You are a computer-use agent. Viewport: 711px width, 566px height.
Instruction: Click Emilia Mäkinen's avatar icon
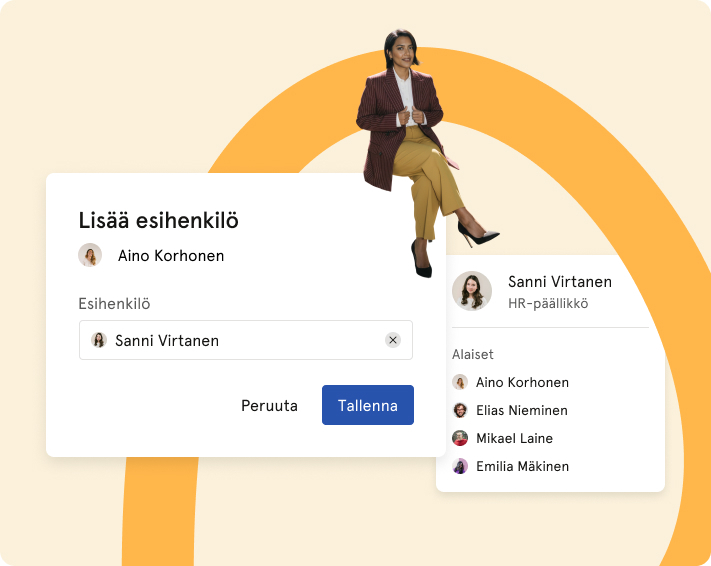460,466
